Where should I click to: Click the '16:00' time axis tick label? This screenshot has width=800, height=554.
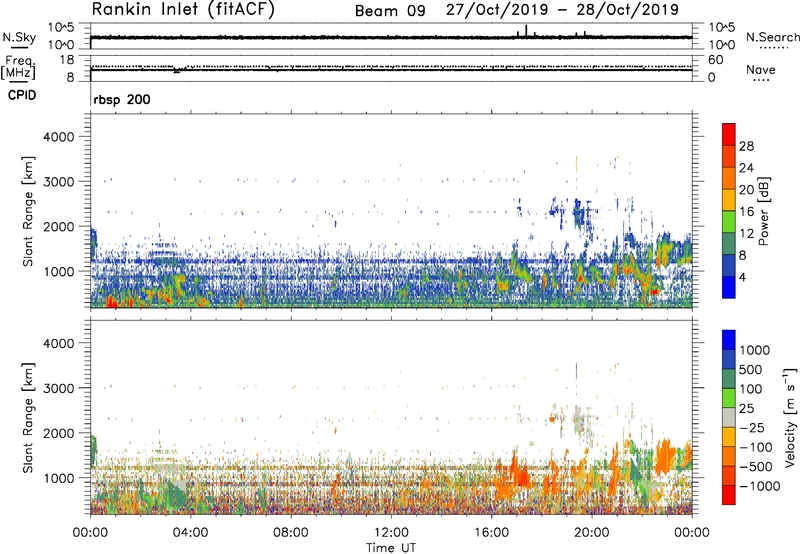coord(491,533)
